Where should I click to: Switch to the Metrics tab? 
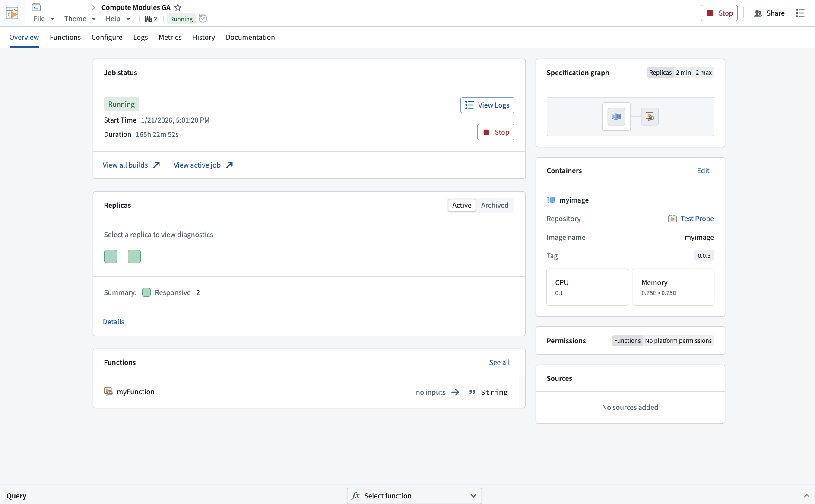pyautogui.click(x=170, y=37)
